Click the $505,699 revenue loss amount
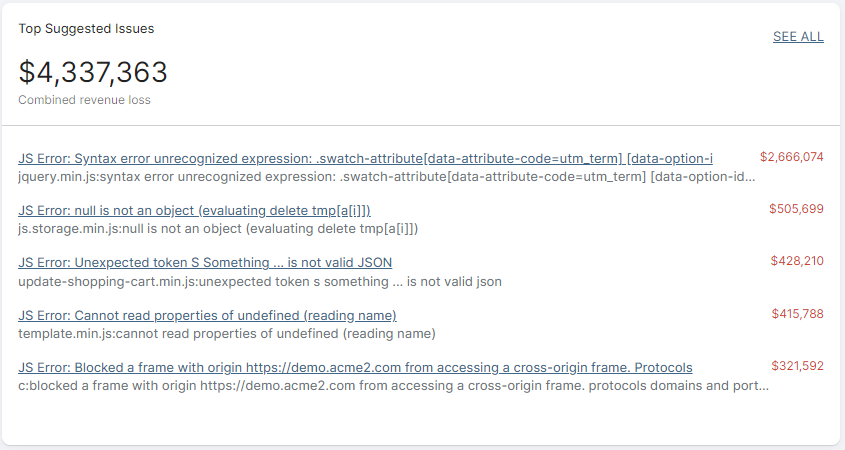This screenshot has width=845, height=450. point(796,209)
